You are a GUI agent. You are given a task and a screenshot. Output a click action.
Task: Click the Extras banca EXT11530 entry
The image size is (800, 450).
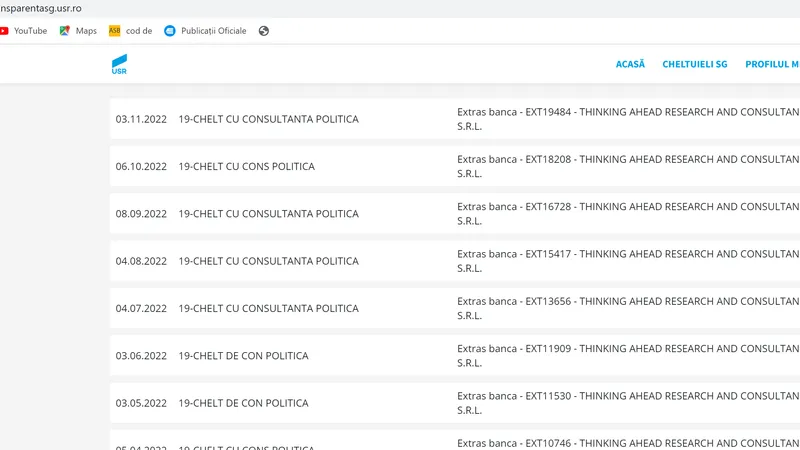click(628, 403)
